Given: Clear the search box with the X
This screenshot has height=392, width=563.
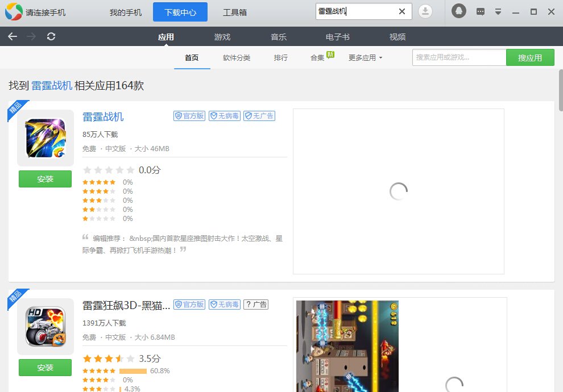Looking at the screenshot, I should [401, 11].
